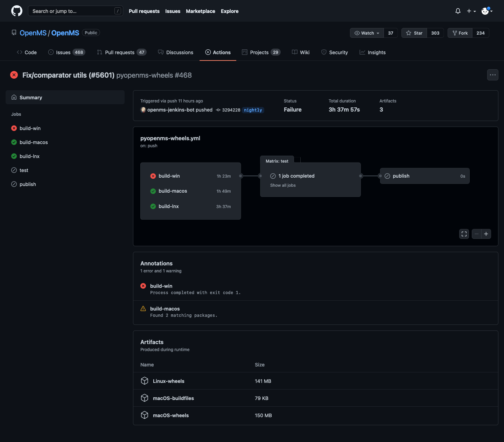Open build-win annotation error
Screen dimensions: 504x442
(161, 286)
